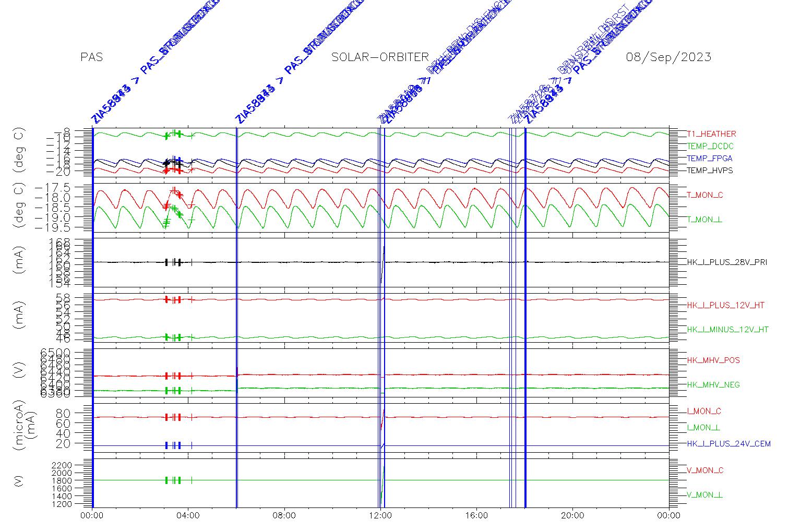This screenshot has width=789, height=532.
Task: Select the (deg C) unit label beside the T_MON panel
Action: (20, 207)
